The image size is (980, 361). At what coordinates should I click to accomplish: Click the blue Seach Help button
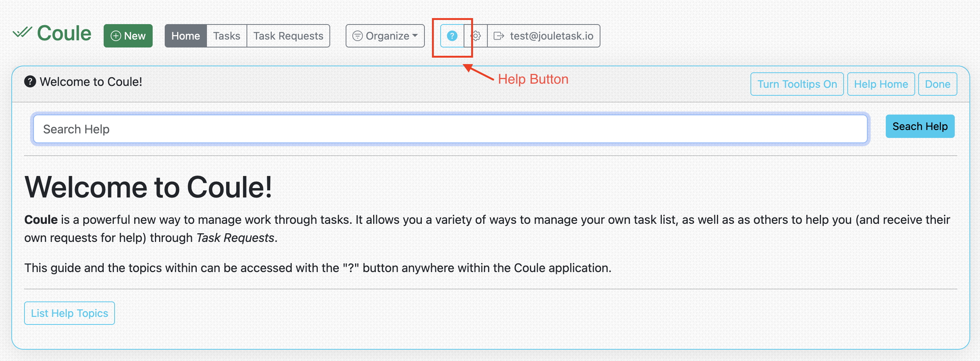click(920, 126)
